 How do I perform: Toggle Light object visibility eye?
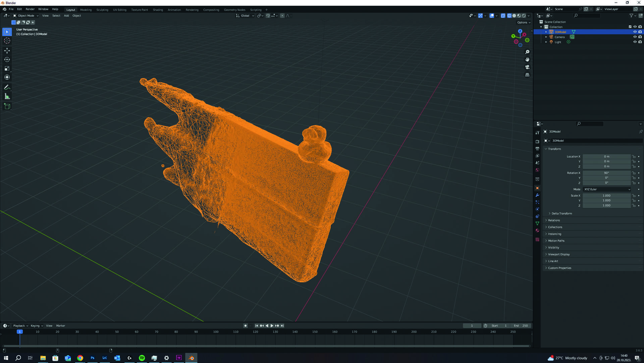(x=635, y=42)
